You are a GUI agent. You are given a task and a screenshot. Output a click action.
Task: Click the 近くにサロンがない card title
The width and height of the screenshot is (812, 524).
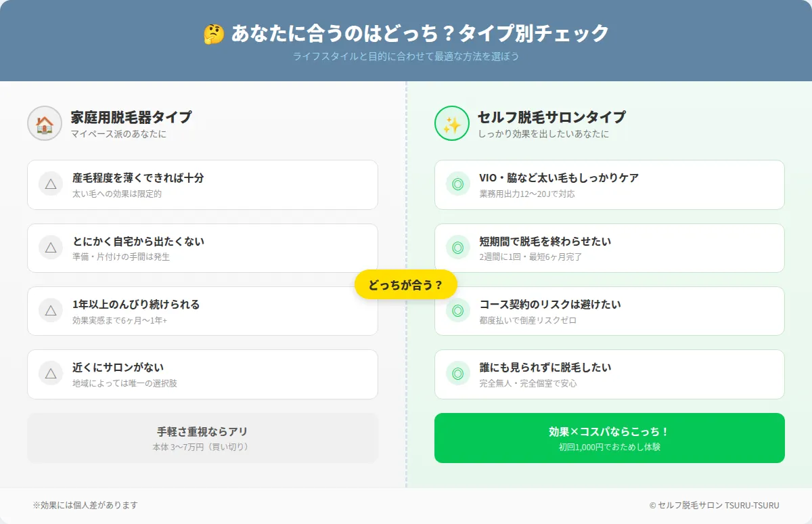point(118,368)
